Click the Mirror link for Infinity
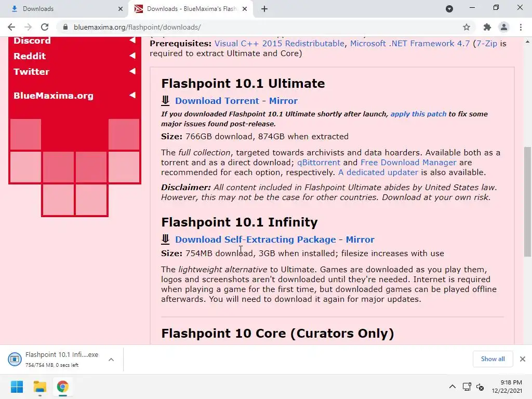Screen dimensions: 532x399 tap(360, 240)
